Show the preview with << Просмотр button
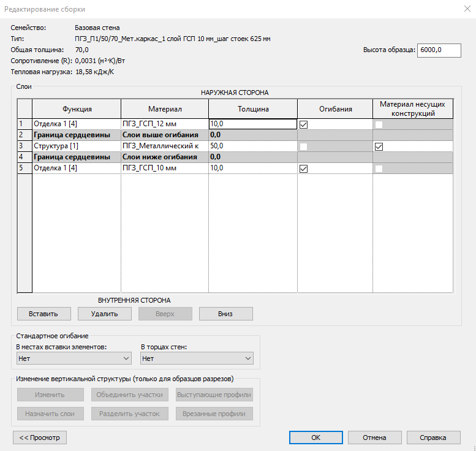 [x=39, y=438]
